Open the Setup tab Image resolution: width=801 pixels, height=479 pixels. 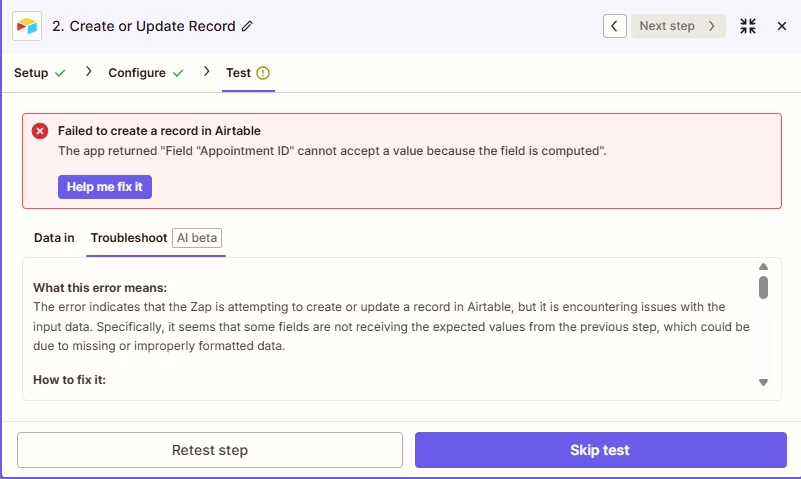31,73
